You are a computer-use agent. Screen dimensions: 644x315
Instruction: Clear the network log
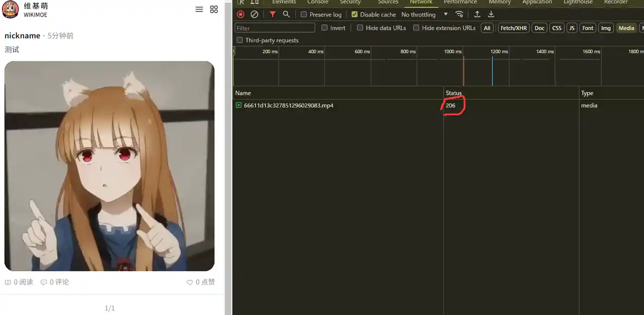pyautogui.click(x=255, y=15)
